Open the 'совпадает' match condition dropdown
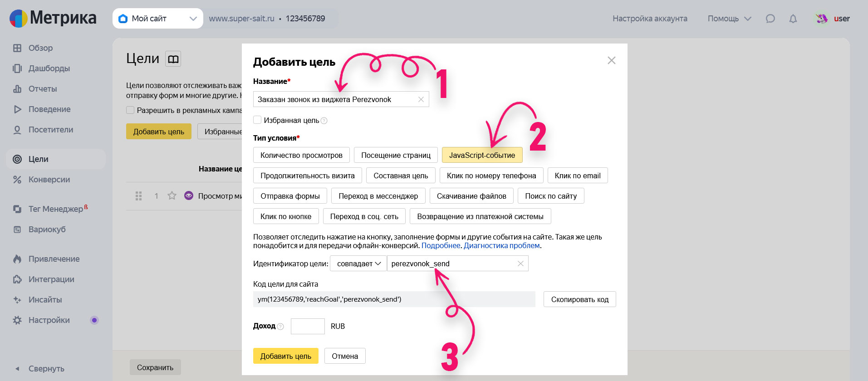The width and height of the screenshot is (868, 381). [x=358, y=264]
